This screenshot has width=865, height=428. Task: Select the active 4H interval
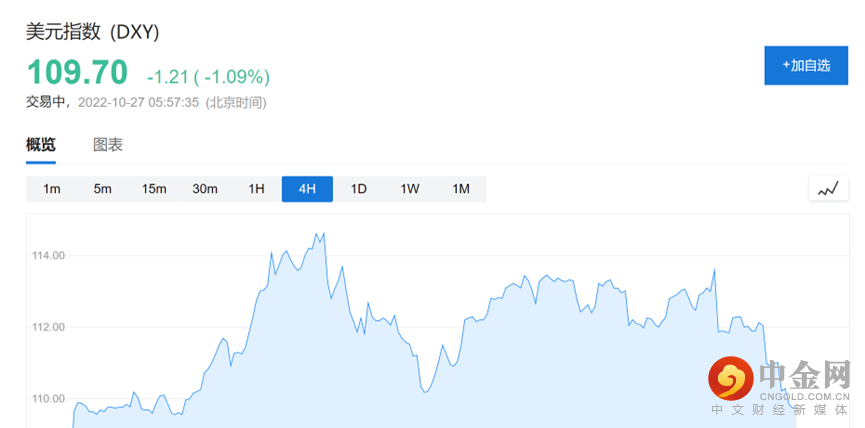pyautogui.click(x=307, y=189)
